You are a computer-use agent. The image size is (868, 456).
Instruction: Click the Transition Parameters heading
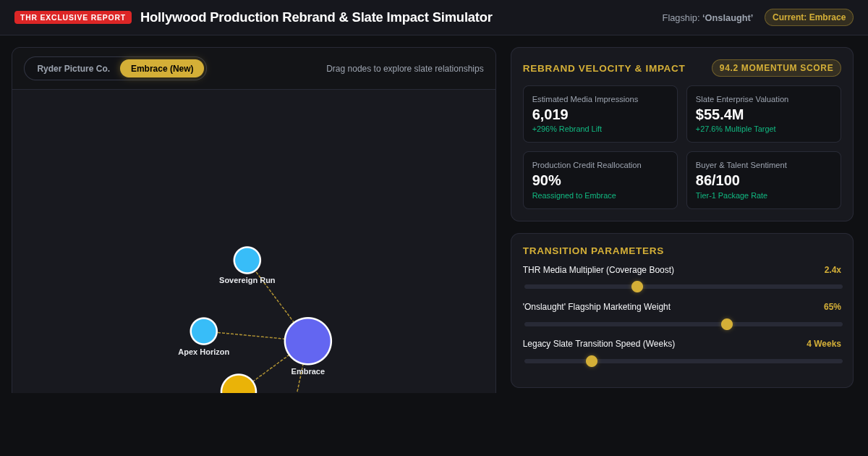point(593,250)
